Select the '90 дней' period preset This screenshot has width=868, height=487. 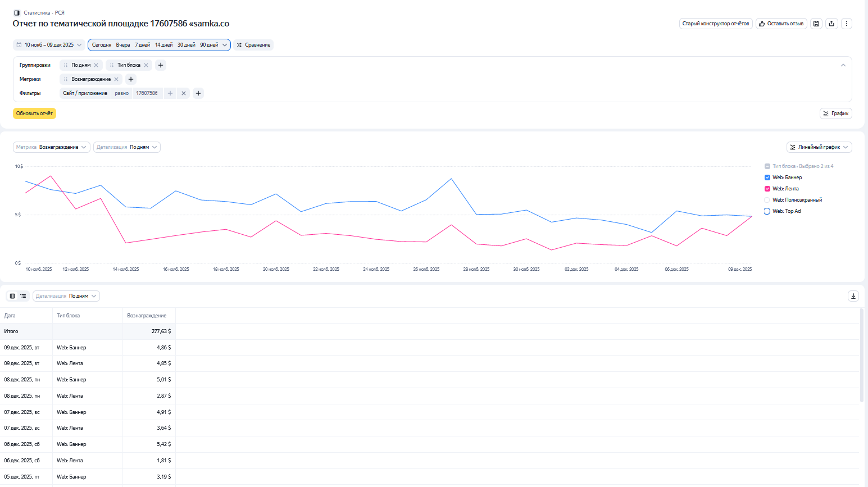(x=209, y=45)
